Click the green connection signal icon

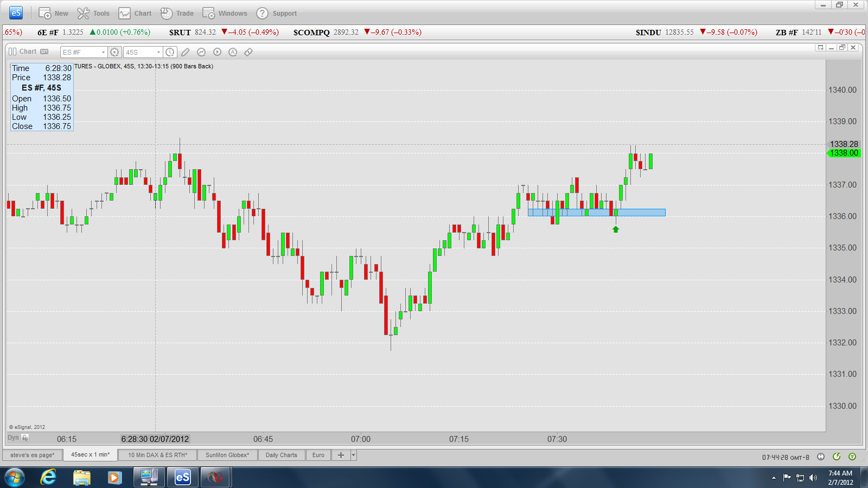click(x=852, y=457)
